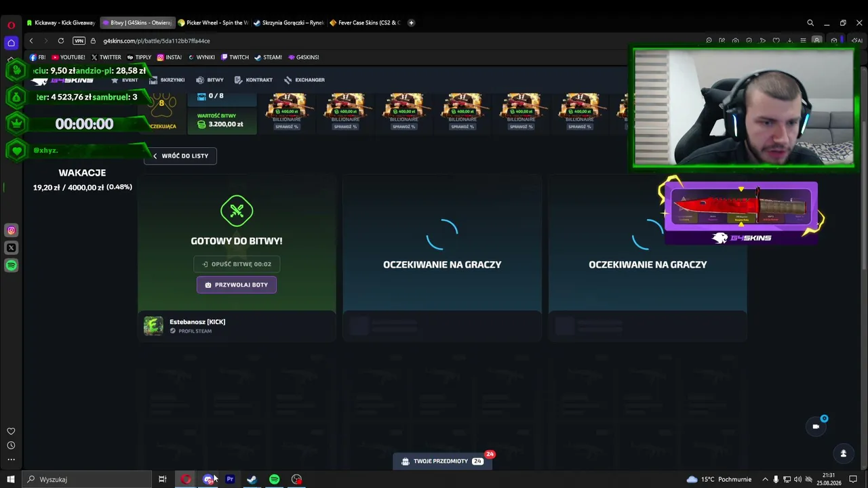Click the round user icon bottom right
This screenshot has height=488, width=868.
pyautogui.click(x=844, y=453)
